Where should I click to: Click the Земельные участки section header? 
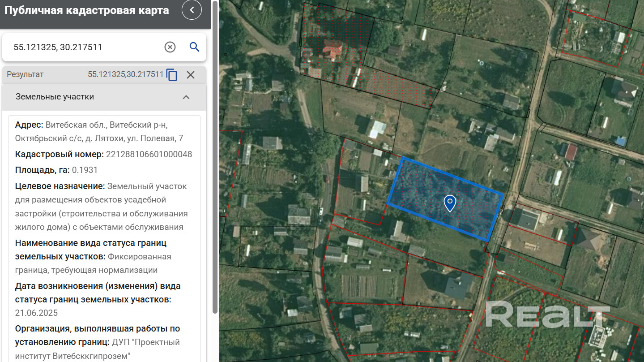[55, 97]
